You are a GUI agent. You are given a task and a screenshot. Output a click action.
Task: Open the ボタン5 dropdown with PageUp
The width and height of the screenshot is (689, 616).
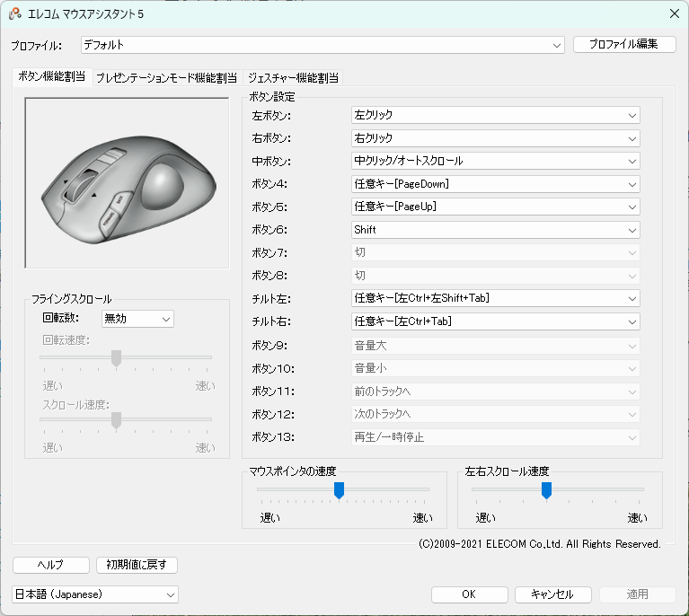point(496,207)
